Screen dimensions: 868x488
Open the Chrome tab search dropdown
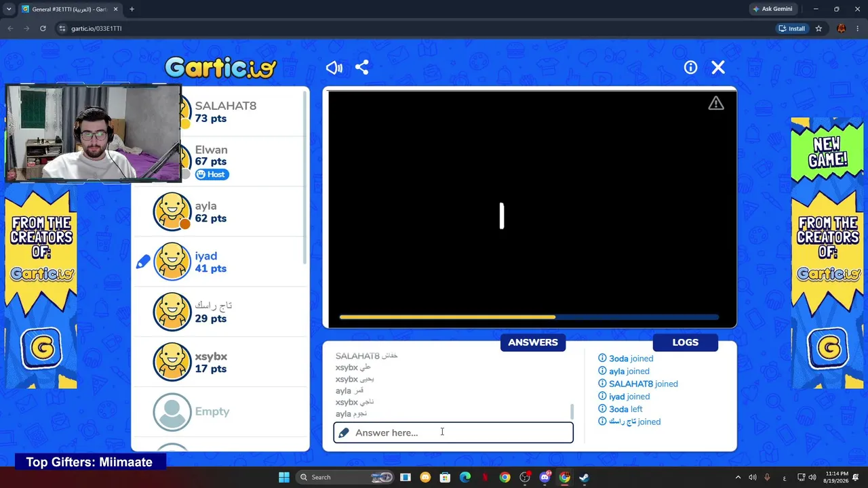[x=9, y=9]
